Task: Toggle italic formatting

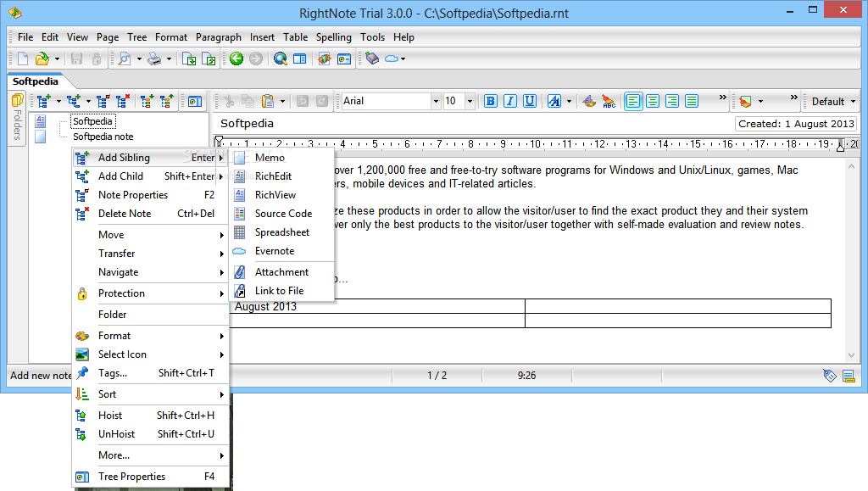Action: point(509,101)
